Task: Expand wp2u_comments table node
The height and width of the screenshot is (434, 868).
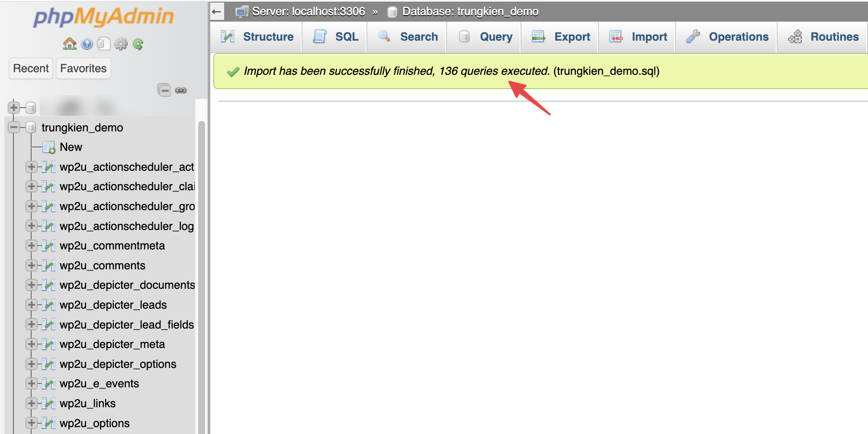Action: click(x=31, y=265)
